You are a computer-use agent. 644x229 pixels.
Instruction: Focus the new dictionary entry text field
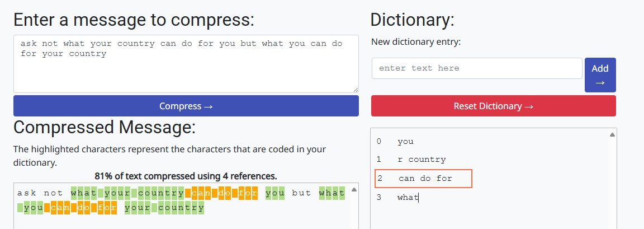[x=477, y=68]
